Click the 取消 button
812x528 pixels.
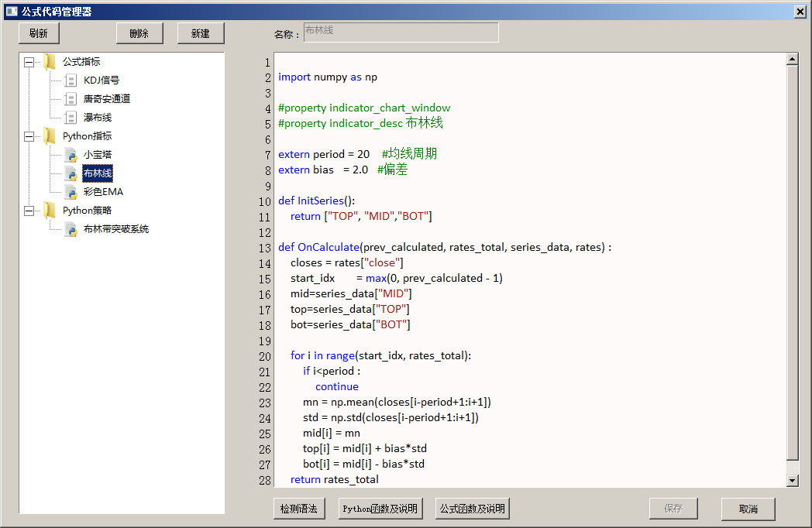748,509
